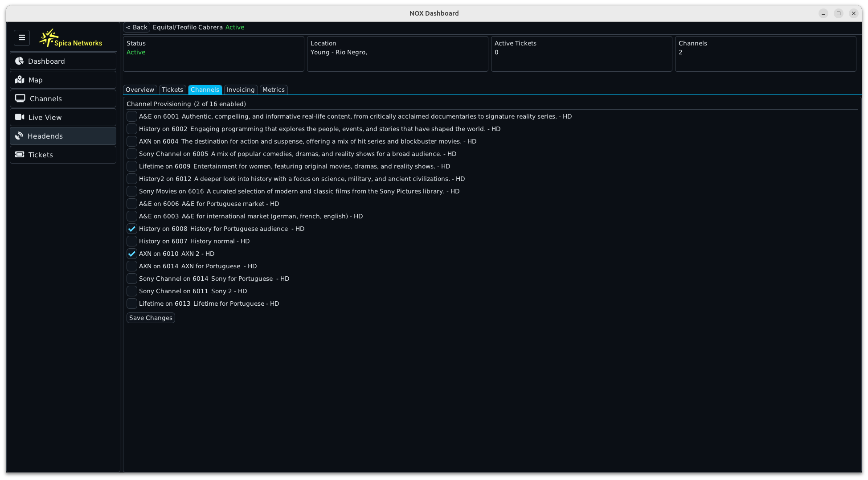Image resolution: width=868 pixels, height=480 pixels.
Task: Click the Headends satellite dish icon
Action: coord(19,136)
